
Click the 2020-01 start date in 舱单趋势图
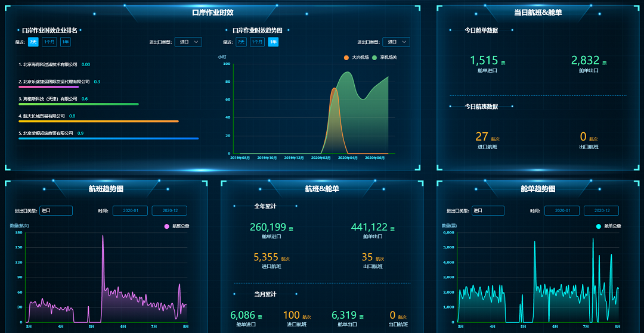[x=562, y=211]
